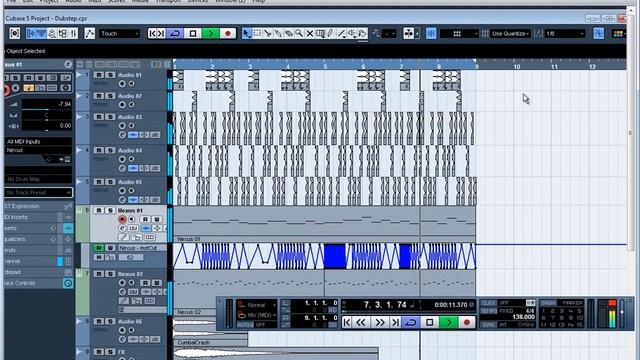Select the Zoom magnifier tool
Image resolution: width=640 pixels, height=360 pixels.
[x=299, y=33]
